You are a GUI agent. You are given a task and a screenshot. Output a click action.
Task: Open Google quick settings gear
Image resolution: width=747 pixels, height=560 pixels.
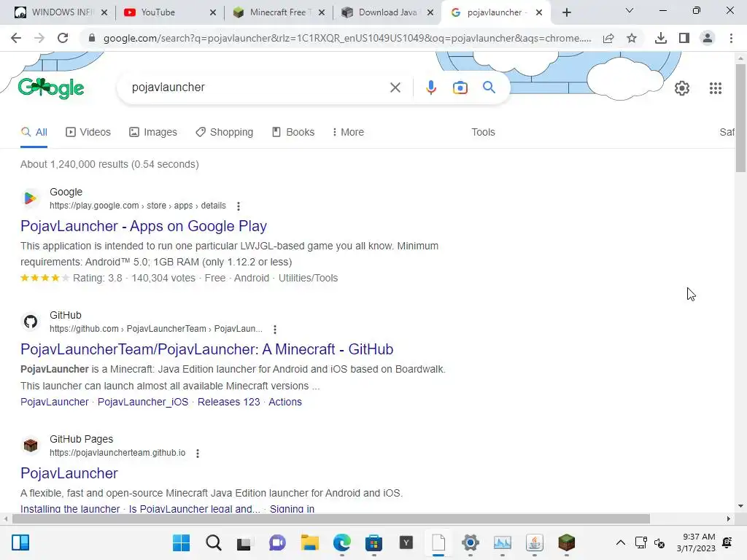682,88
